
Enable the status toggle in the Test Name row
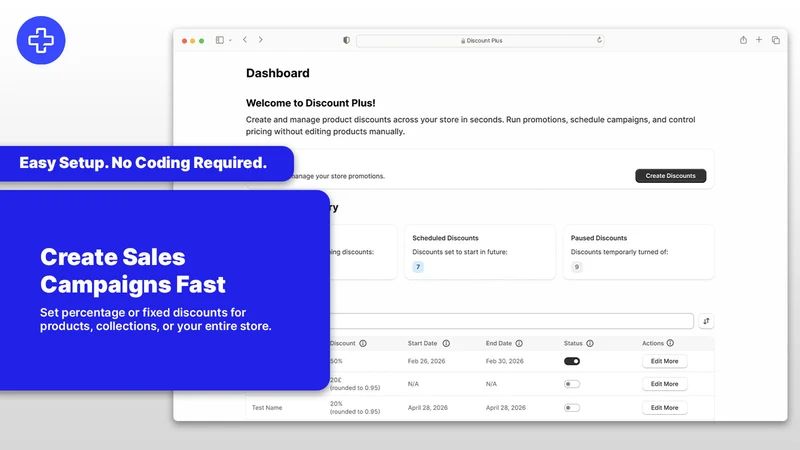click(572, 408)
